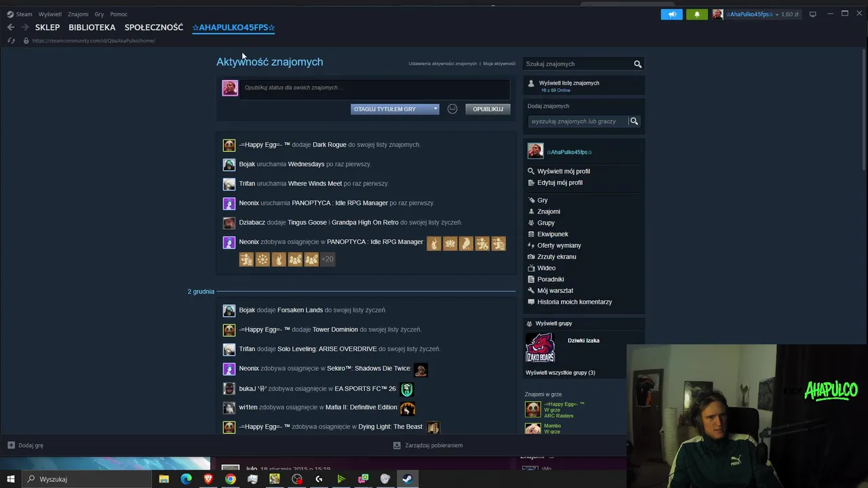Open the Forsaken Lands game link
This screenshot has width=868, height=488.
(300, 310)
